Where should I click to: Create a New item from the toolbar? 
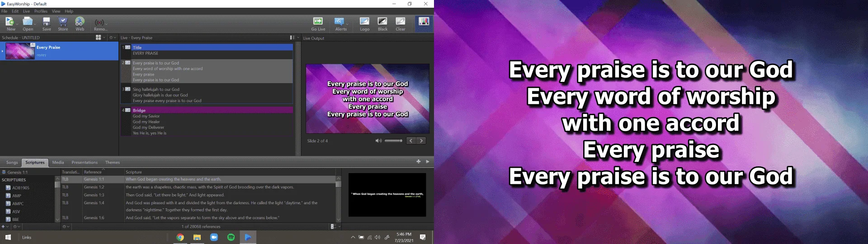click(x=10, y=23)
